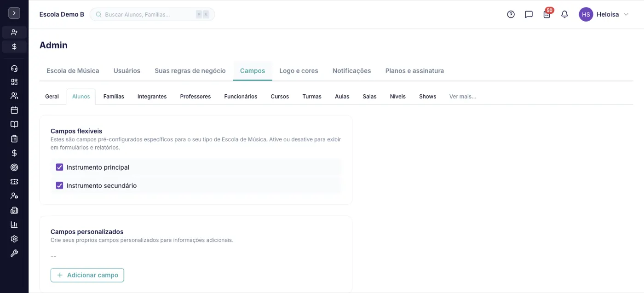Select the Geral sub-tab
Screen dimensions: 644x293
click(52, 97)
